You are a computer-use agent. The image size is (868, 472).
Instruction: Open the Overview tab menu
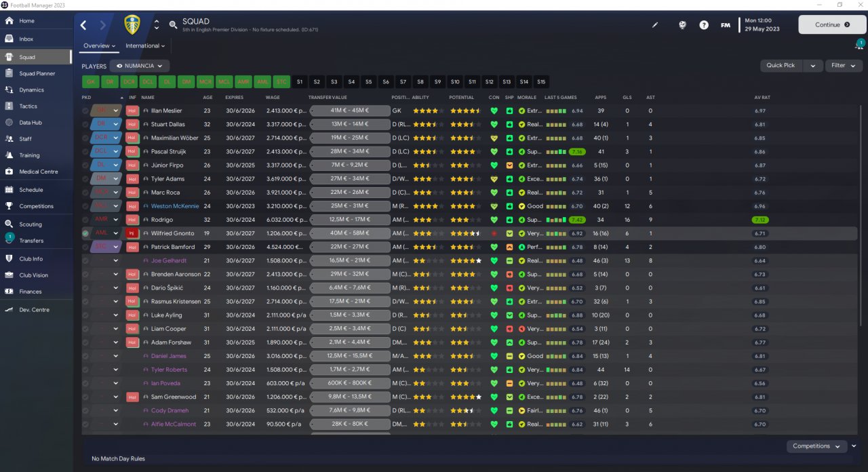click(100, 46)
